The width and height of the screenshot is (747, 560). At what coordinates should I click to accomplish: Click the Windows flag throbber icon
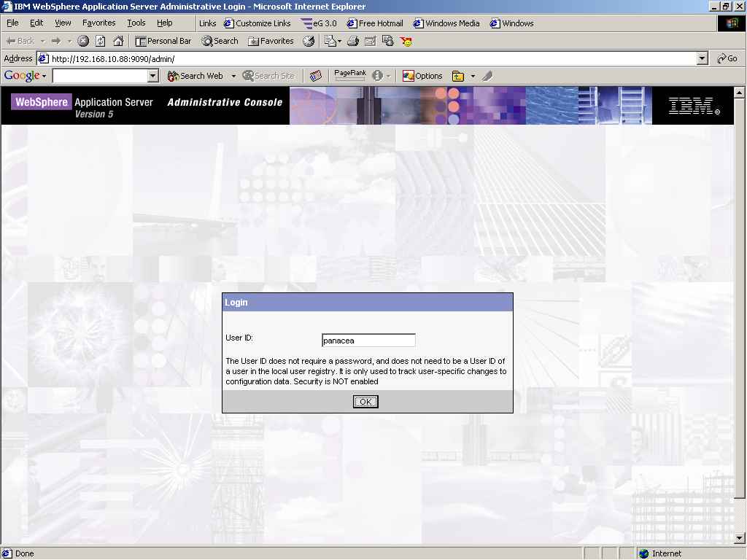[731, 23]
